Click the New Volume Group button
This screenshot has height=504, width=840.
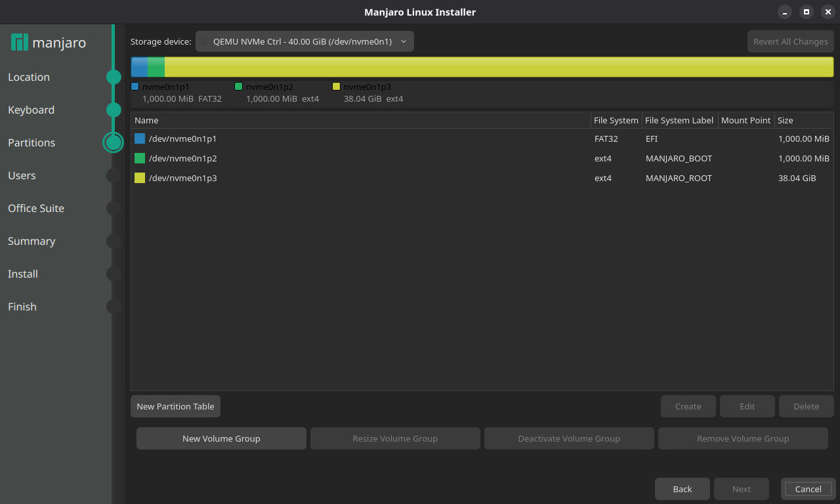point(221,439)
